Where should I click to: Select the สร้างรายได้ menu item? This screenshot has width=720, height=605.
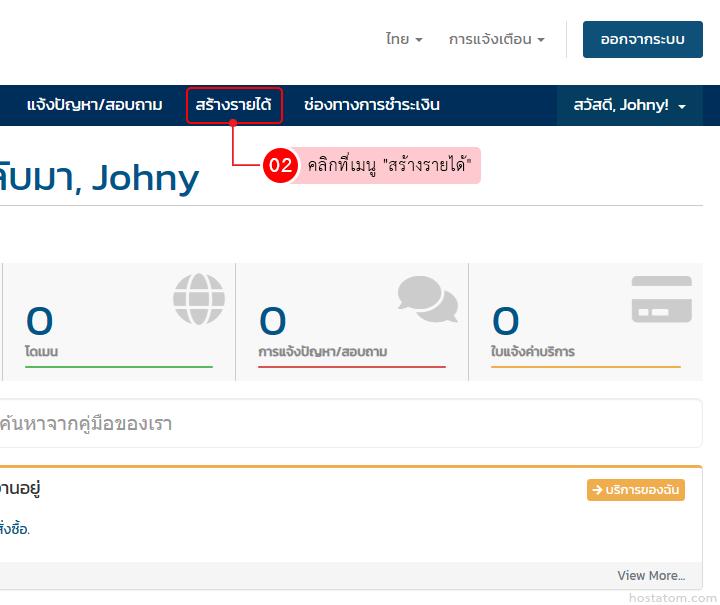coord(234,105)
